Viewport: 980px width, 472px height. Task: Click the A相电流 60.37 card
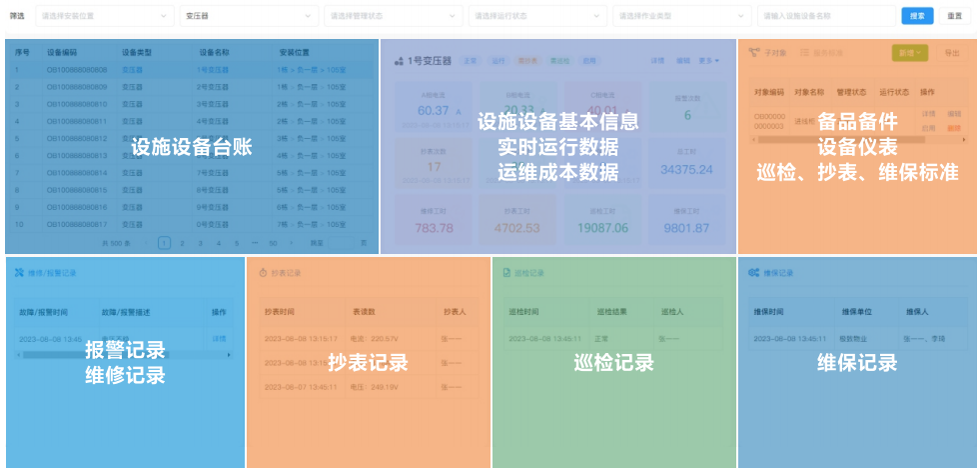pos(434,106)
